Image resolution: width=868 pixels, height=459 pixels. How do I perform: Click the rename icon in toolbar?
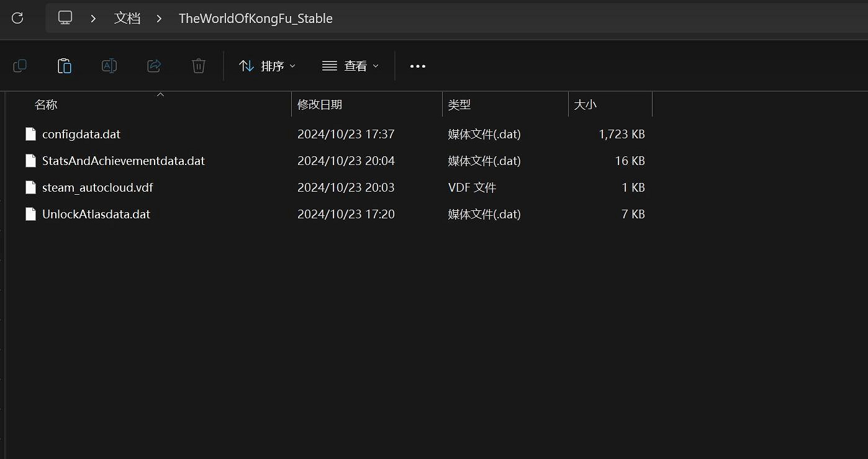(109, 66)
